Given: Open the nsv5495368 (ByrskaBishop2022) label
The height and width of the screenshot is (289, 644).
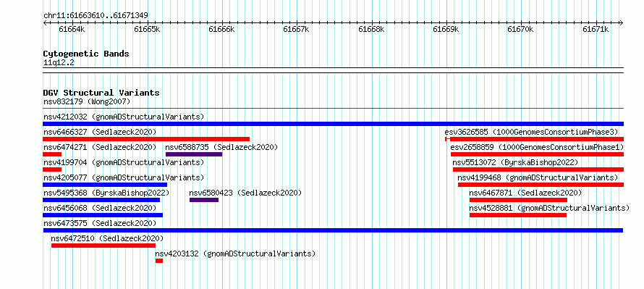Looking at the screenshot, I should point(106,193).
